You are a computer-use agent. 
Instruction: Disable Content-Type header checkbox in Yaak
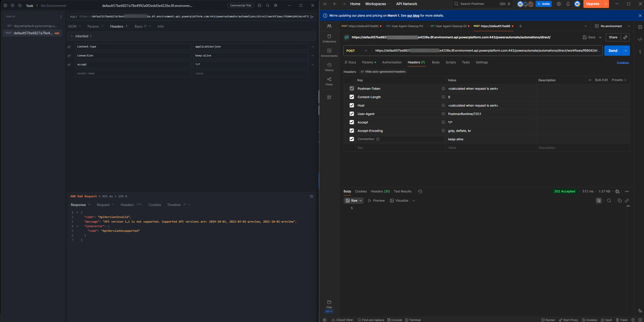coord(69,47)
